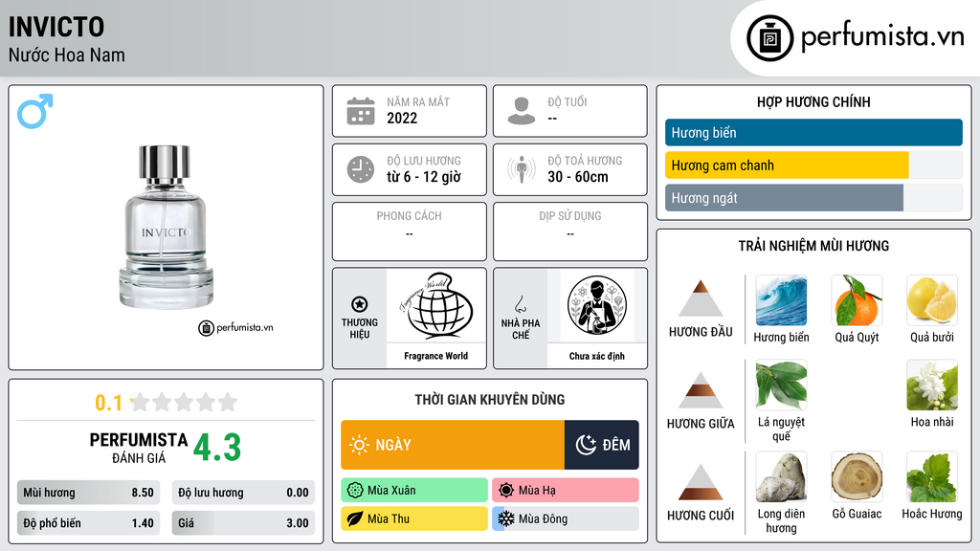Click the Trải nghiệm mùi hương heading
The width and height of the screenshot is (980, 551).
pos(813,246)
